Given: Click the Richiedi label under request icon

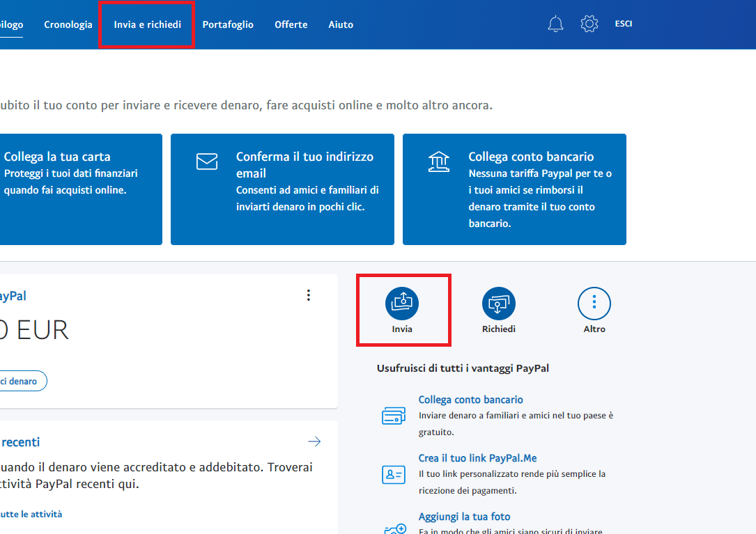Looking at the screenshot, I should click(498, 329).
